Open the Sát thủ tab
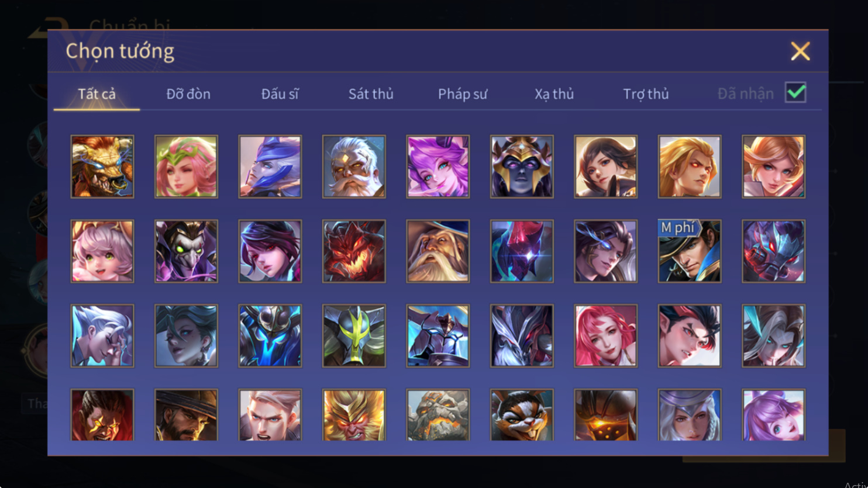Screen dimensions: 868x488 point(371,94)
